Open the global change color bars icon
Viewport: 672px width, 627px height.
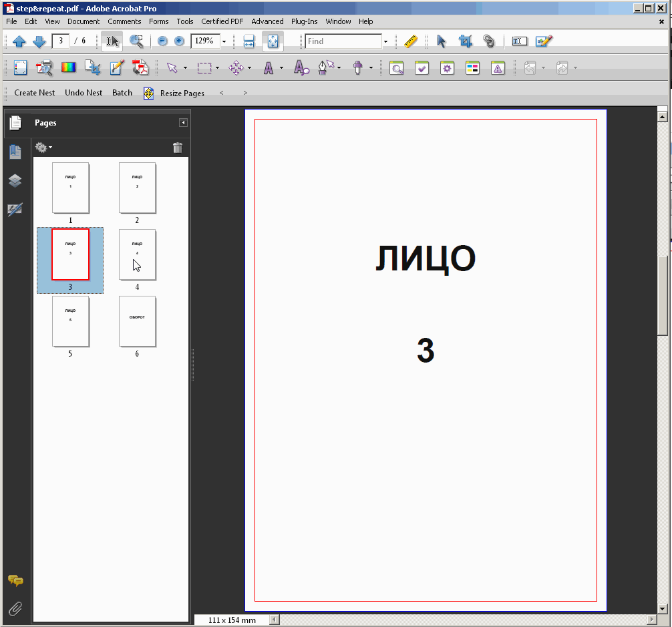pos(472,68)
